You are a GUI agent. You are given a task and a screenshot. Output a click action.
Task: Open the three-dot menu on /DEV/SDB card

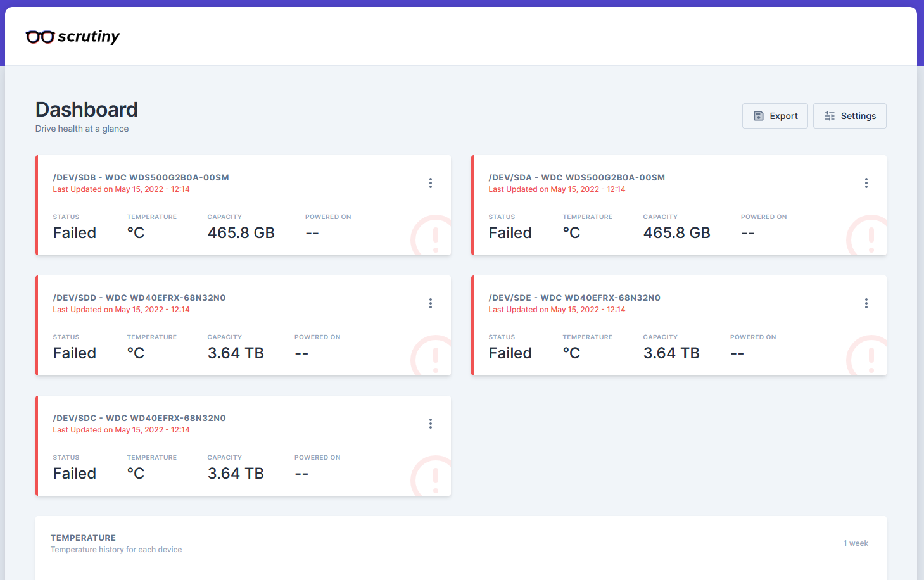pos(431,182)
